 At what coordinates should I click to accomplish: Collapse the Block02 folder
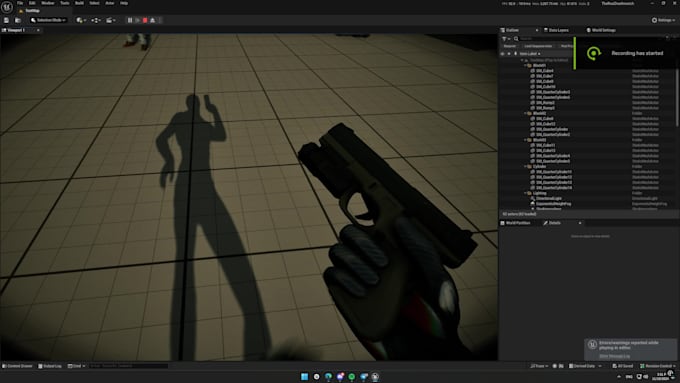click(x=525, y=113)
